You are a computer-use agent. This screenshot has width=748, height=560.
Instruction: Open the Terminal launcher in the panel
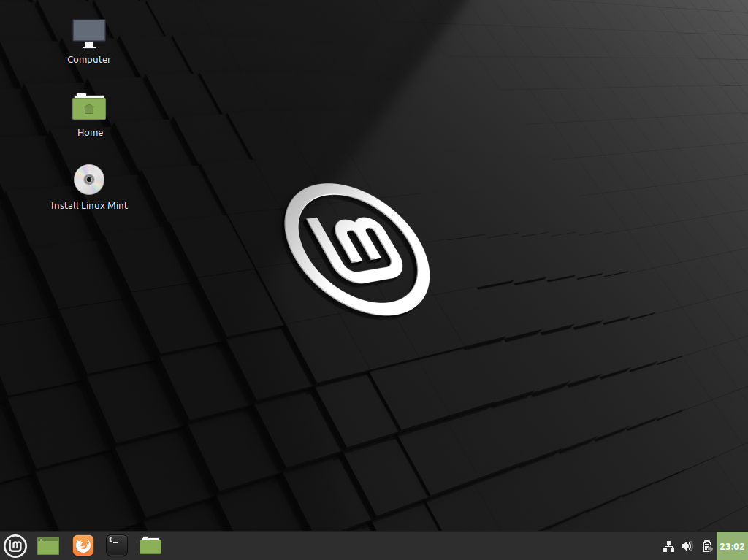pyautogui.click(x=117, y=545)
